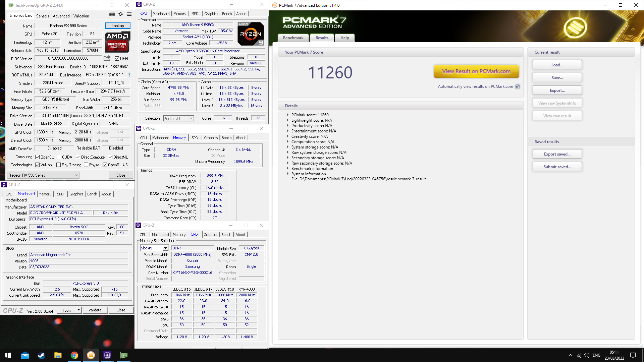Click the GPU Name field Radeon RX 590 Series
The image size is (644, 362).
(68, 26)
